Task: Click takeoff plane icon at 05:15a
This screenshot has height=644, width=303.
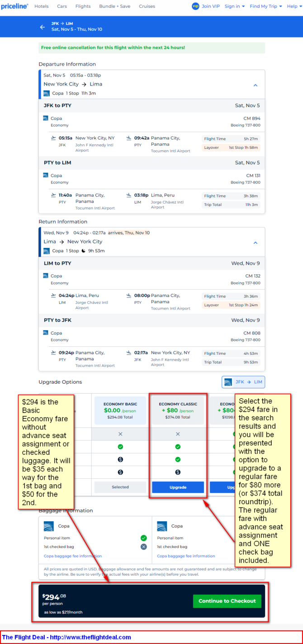Action: pos(54,138)
